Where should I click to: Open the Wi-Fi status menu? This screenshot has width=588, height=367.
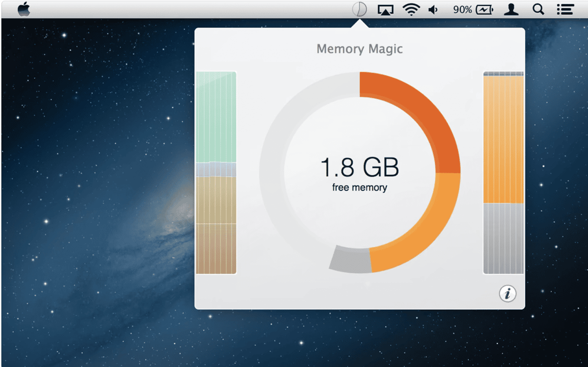[412, 9]
